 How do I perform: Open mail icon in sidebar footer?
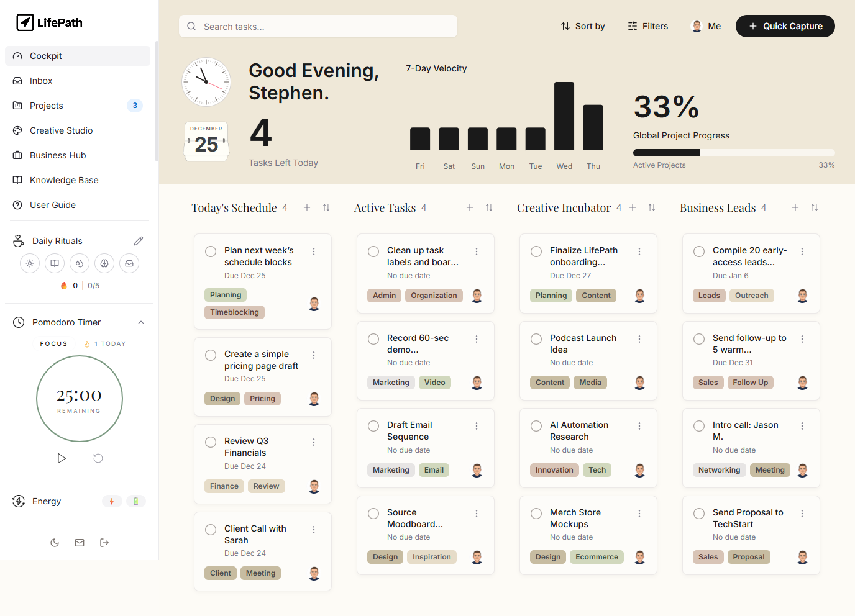(80, 543)
